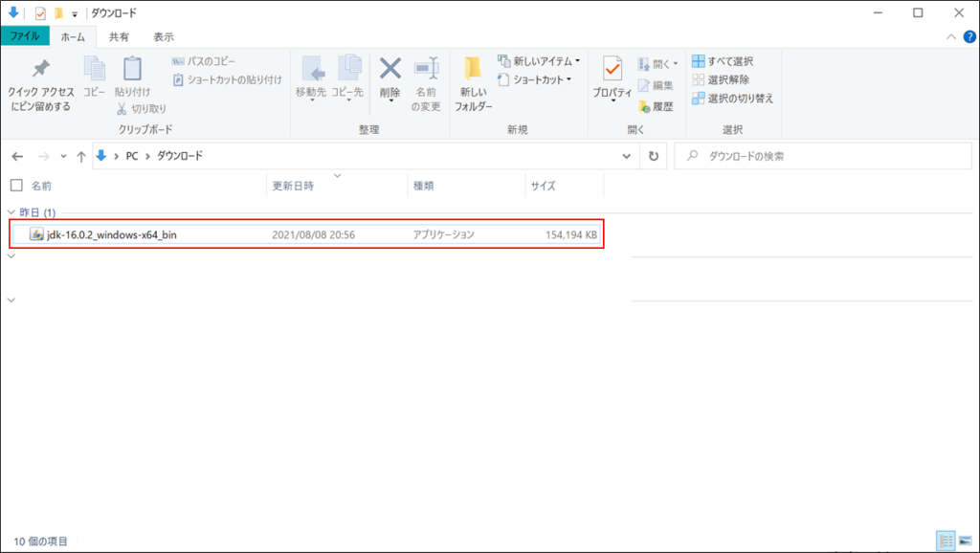Select the file name jdk-16.0.2_windows-x64_bin
The image size is (980, 553).
pyautogui.click(x=112, y=235)
